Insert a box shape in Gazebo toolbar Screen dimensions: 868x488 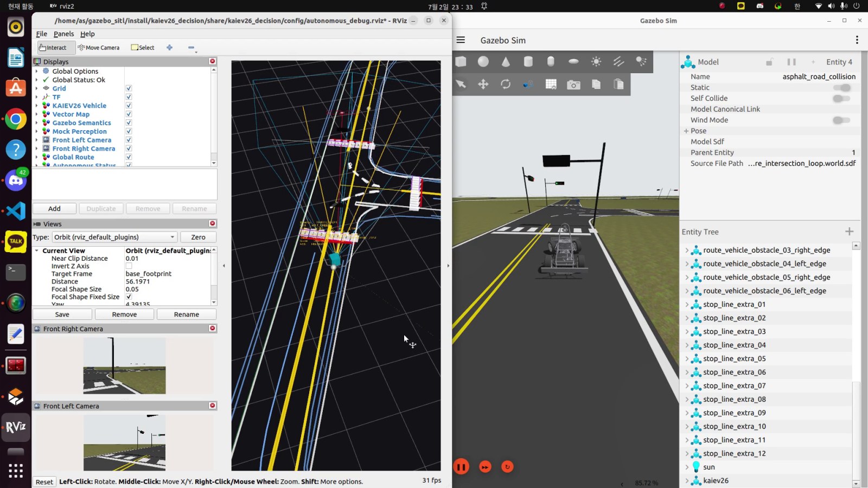click(461, 62)
